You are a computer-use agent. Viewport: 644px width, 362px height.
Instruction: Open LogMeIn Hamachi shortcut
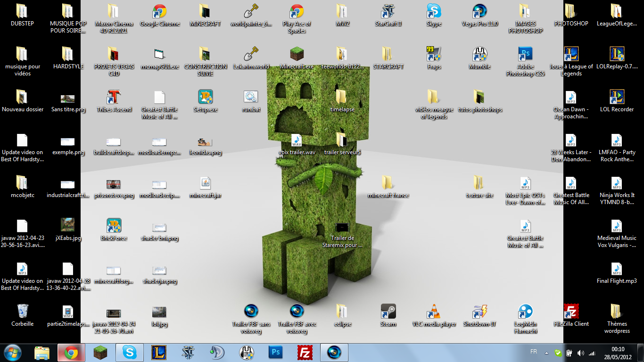pyautogui.click(x=525, y=319)
